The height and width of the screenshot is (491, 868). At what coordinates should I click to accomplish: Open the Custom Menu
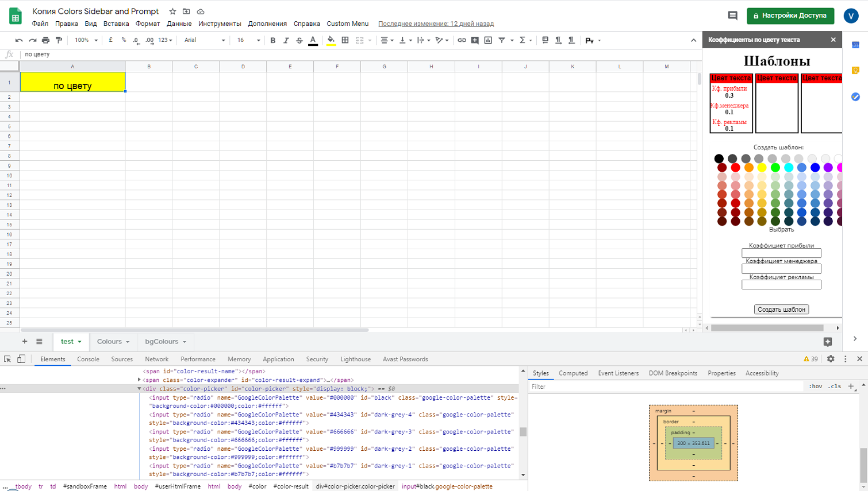(x=348, y=24)
